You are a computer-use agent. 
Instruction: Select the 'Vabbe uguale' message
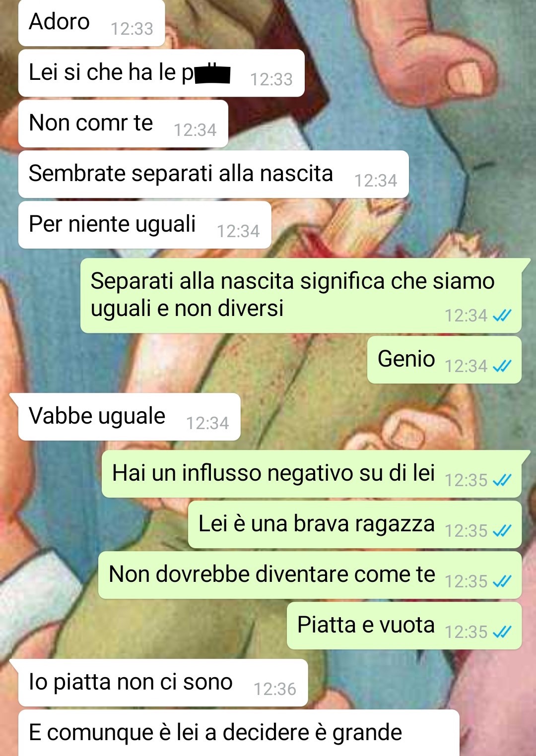[130, 417]
